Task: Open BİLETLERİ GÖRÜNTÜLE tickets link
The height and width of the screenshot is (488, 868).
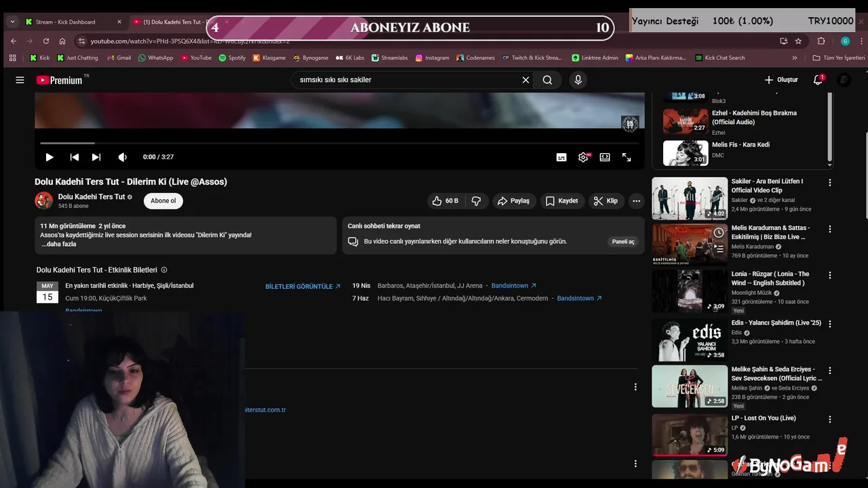Action: coord(302,287)
